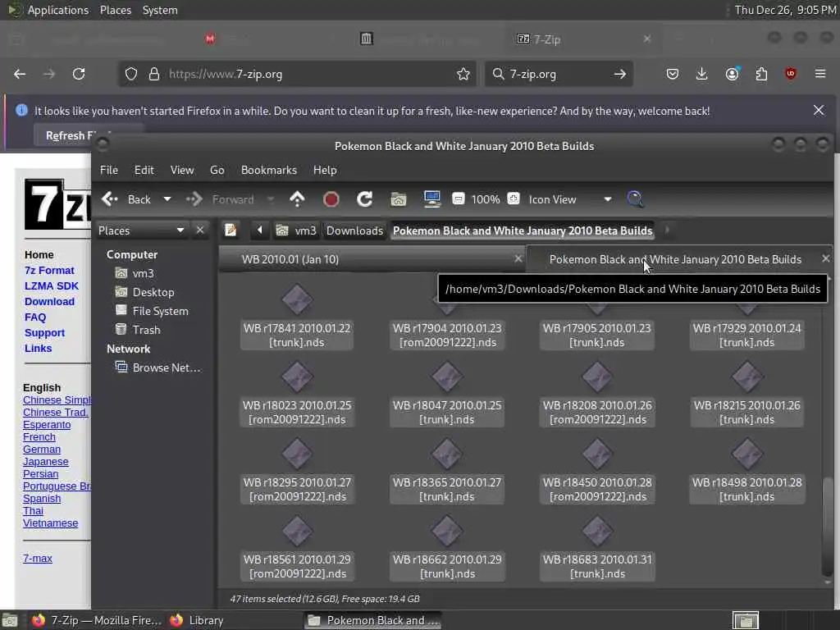Screen dimensions: 840x630
Task: Reload the current folder view
Action: (365, 199)
